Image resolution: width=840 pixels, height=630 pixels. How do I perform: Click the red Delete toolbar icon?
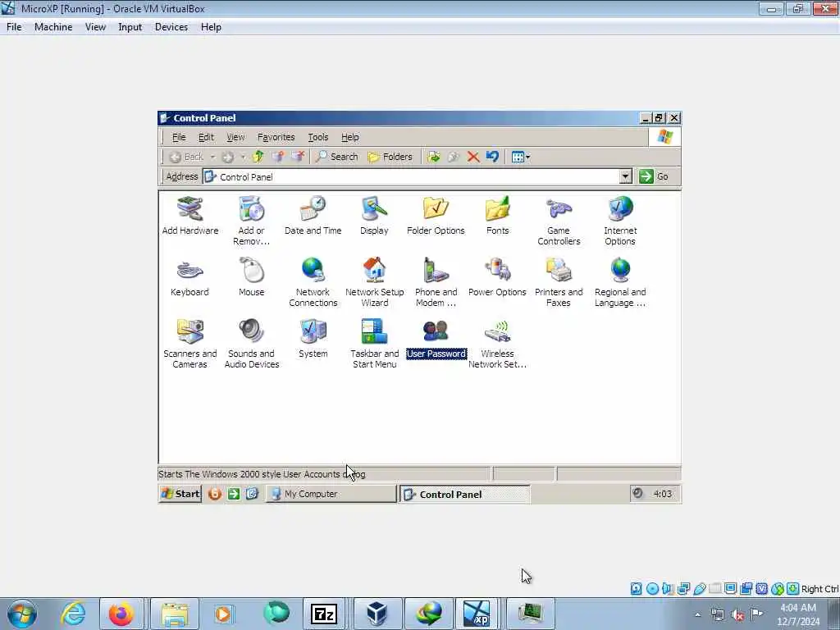tap(472, 157)
